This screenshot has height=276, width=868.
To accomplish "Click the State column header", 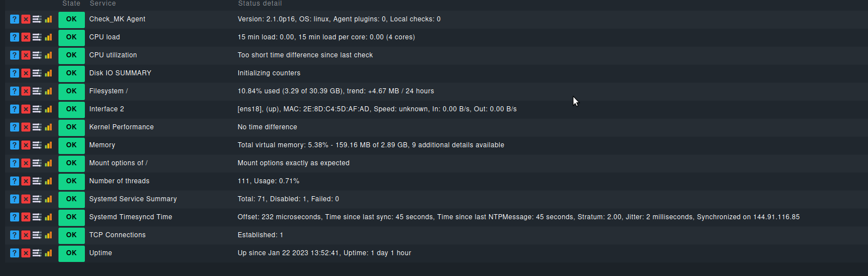I will click(x=71, y=3).
